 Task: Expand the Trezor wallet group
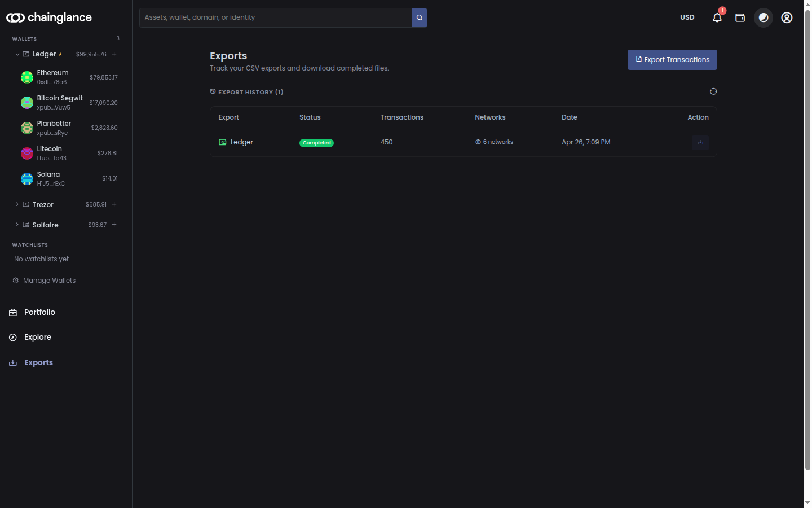17,204
